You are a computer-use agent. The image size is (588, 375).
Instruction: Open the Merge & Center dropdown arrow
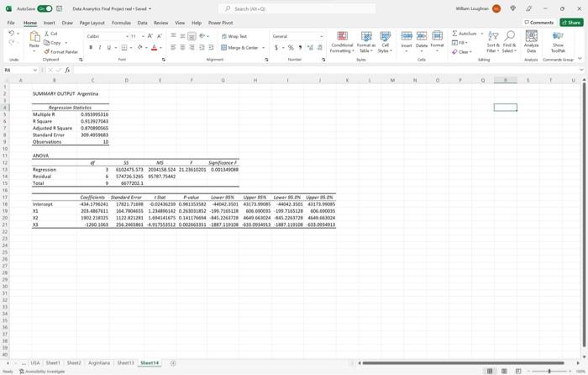click(263, 48)
